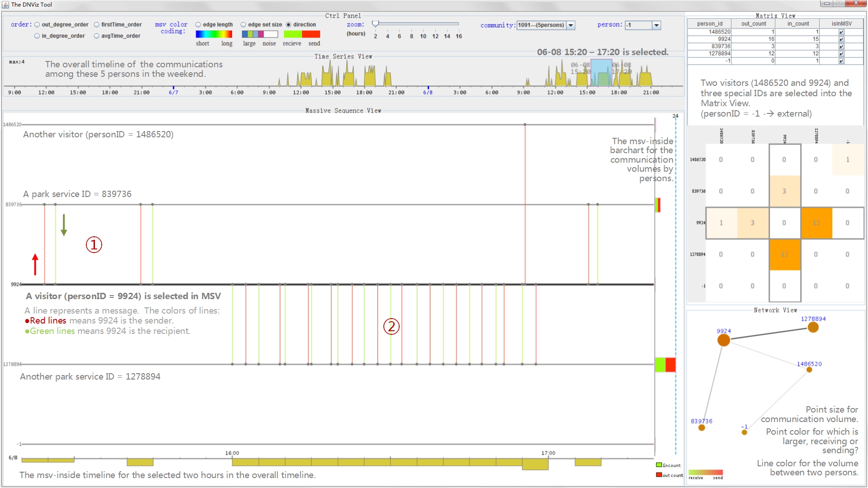Open the community dropdown arrow
Image resolution: width=868 pixels, height=488 pixels.
click(x=571, y=25)
